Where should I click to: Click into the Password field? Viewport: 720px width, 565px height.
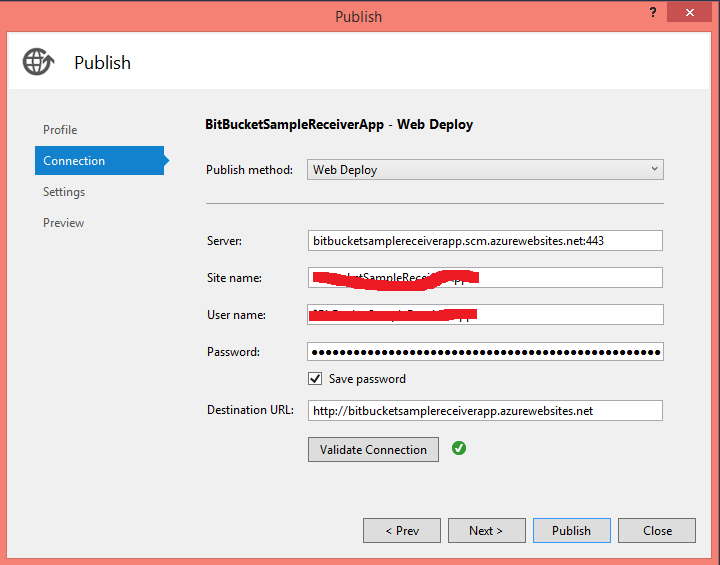tap(485, 352)
